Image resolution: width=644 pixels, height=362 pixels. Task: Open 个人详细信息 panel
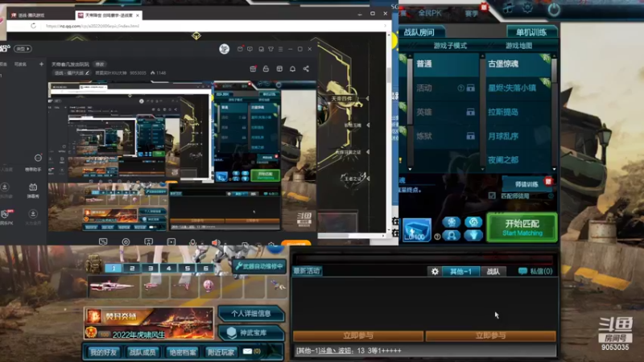pos(251,314)
